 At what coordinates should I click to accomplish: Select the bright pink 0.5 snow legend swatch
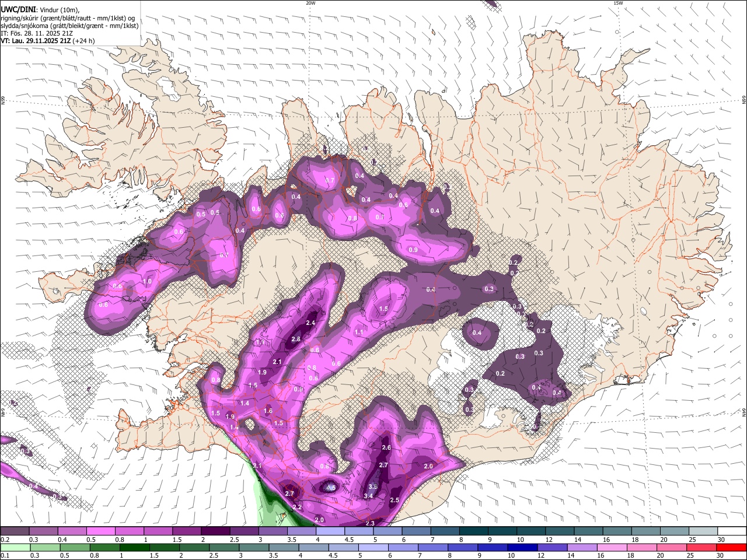click(100, 531)
